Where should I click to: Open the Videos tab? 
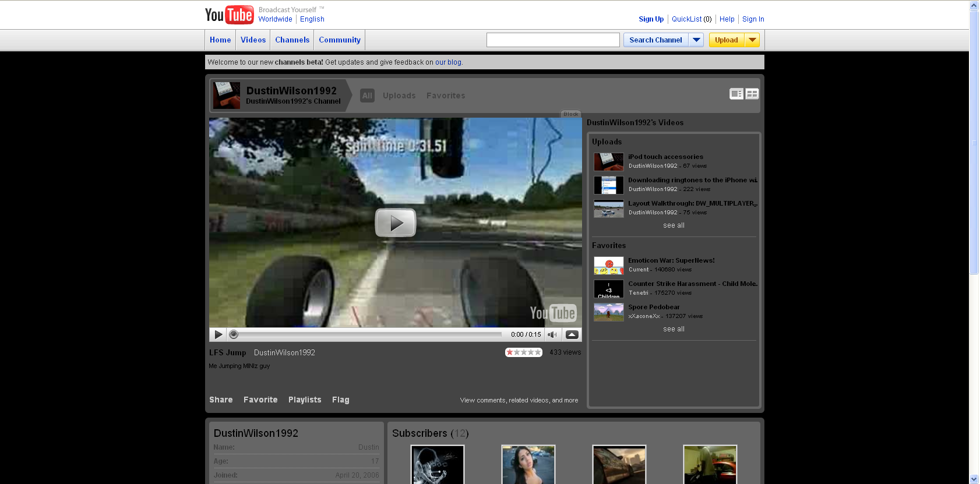point(253,40)
